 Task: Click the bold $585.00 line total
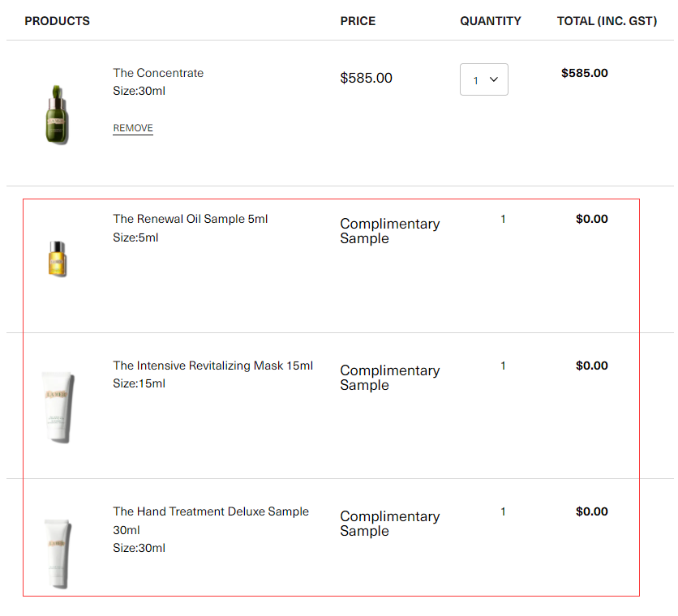coord(584,73)
